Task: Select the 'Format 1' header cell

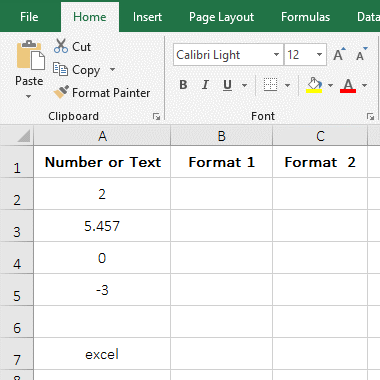Action: coord(221,162)
